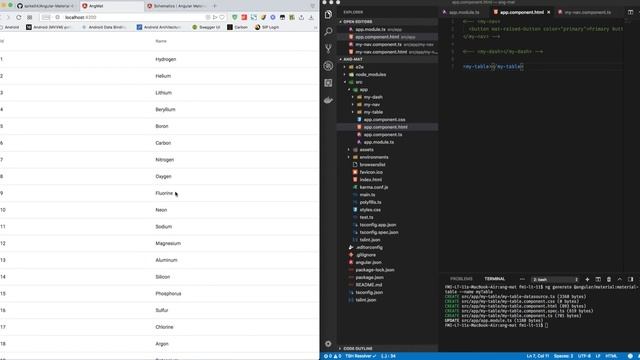Expand the my-table folder
Screen dimensions: 640x360
point(373,112)
